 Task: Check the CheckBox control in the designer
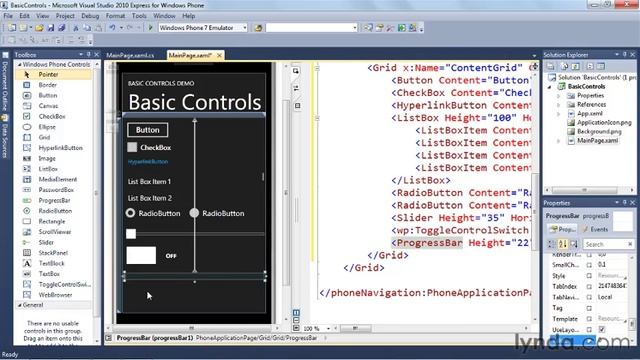(x=132, y=147)
